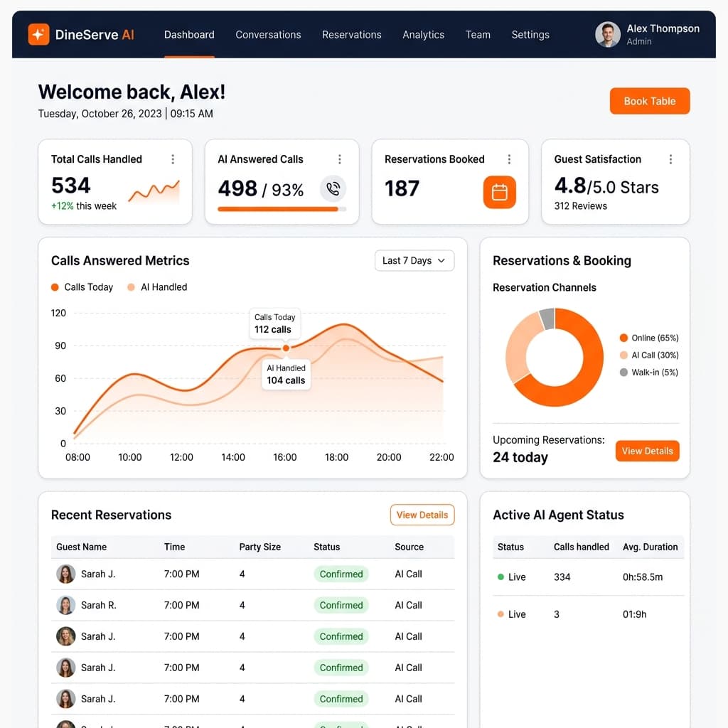Switch to the Conversations tab
Image resolution: width=728 pixels, height=728 pixels.
tap(268, 35)
